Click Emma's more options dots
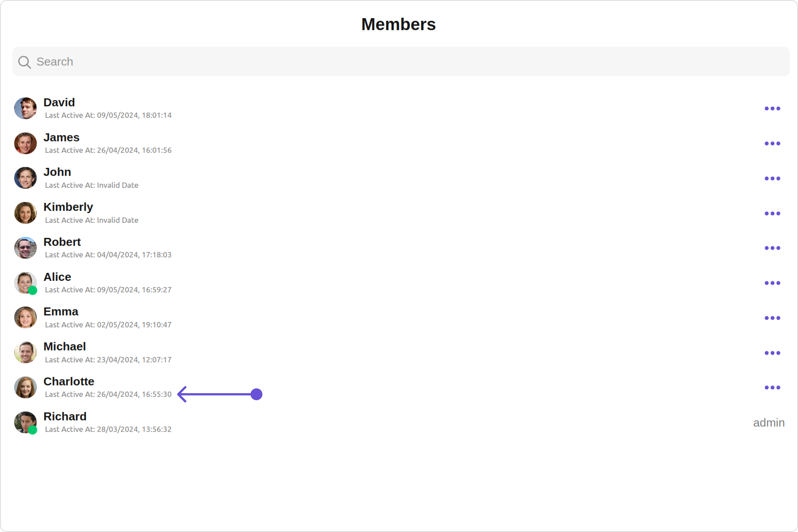The width and height of the screenshot is (798, 532). coord(772,318)
